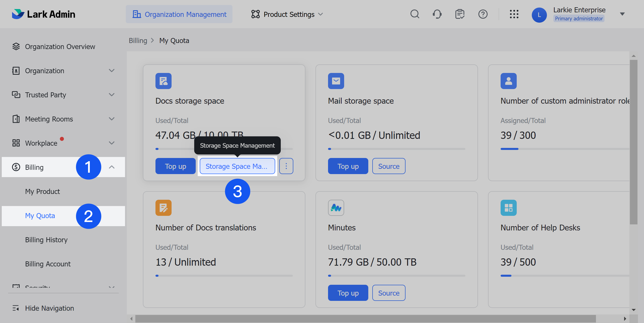View Source for Minutes quota
This screenshot has height=323, width=644.
[x=389, y=293]
